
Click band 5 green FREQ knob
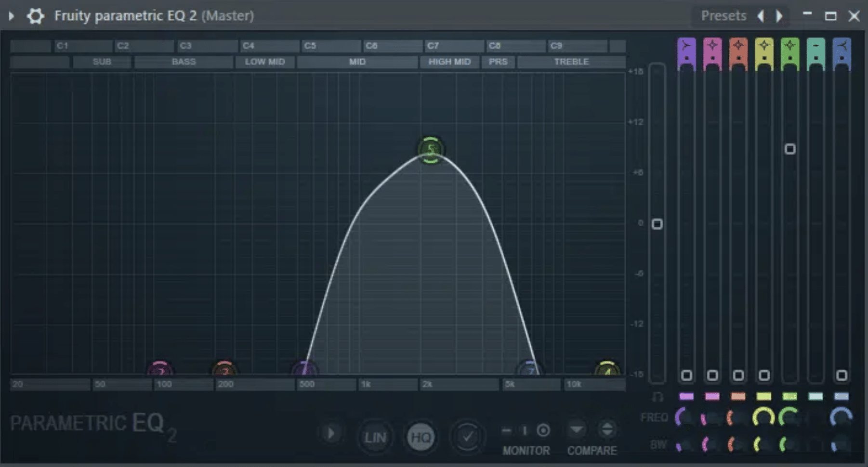pyautogui.click(x=790, y=417)
